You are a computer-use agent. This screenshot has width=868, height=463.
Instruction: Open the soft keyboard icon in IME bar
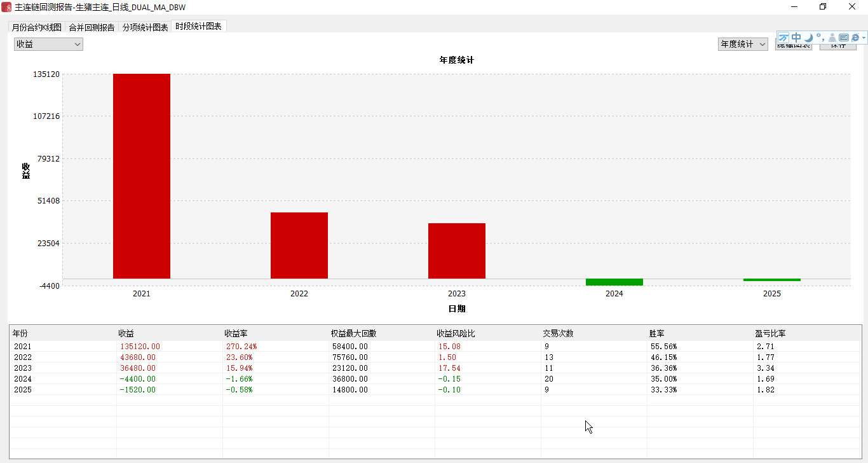844,38
